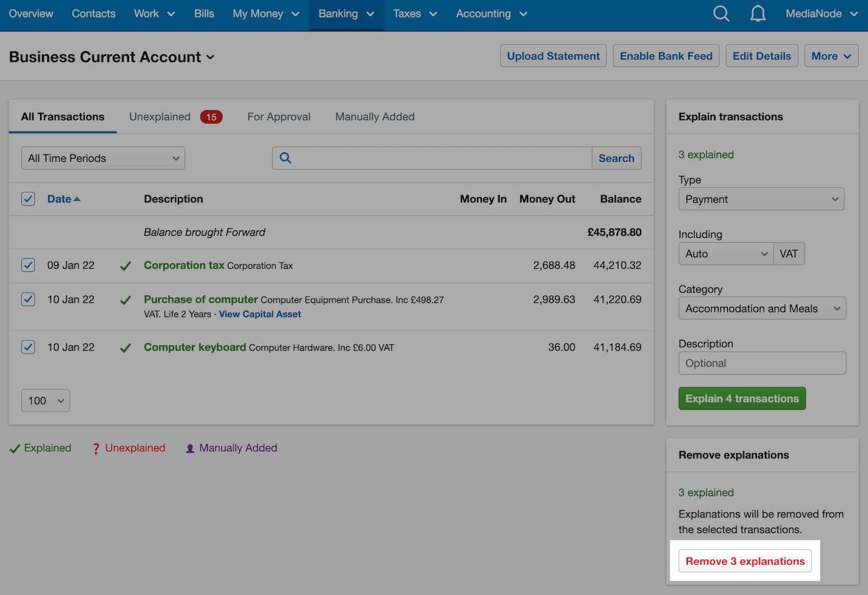Click the 36.00 money out value
The image size is (868, 595).
(561, 347)
